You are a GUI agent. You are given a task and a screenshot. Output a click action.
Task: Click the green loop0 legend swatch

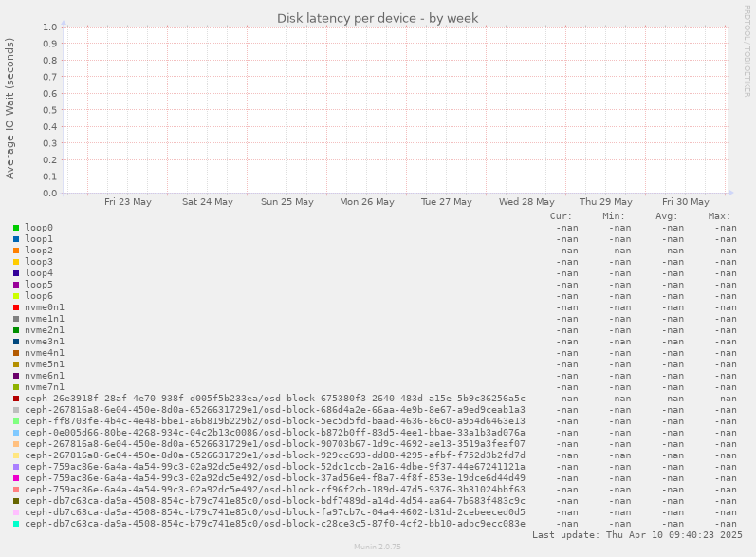[x=16, y=228]
